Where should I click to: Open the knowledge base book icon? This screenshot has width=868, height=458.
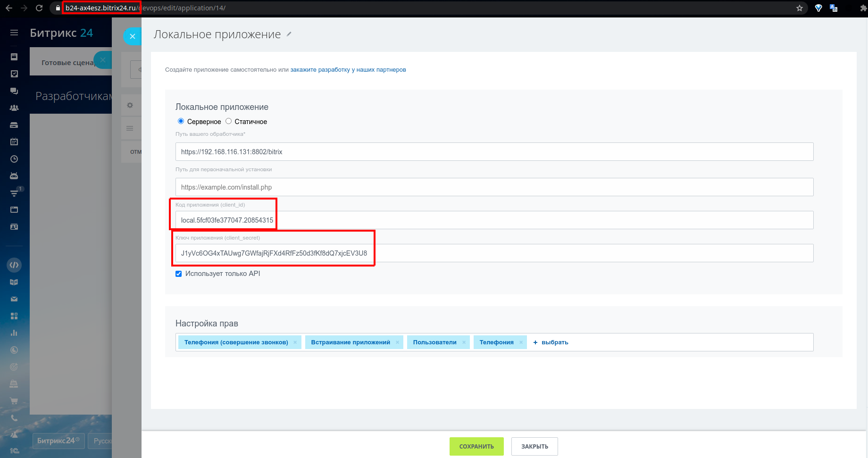click(x=14, y=282)
